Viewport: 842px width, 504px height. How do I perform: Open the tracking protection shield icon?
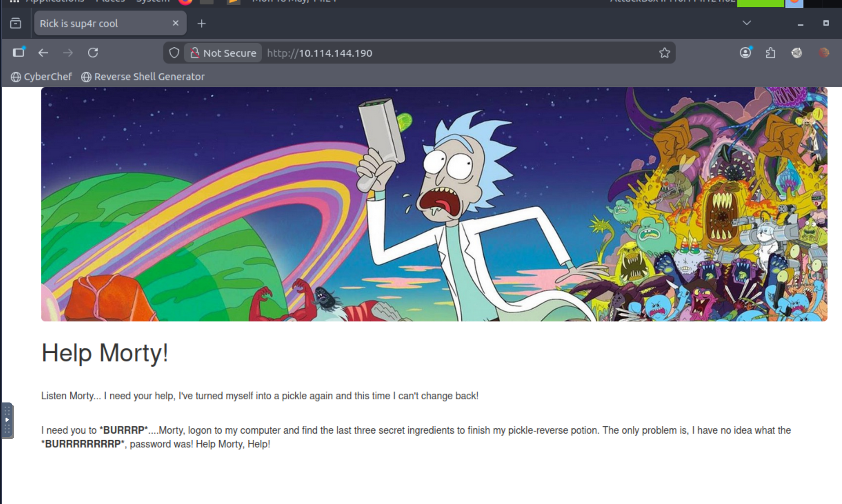(174, 53)
